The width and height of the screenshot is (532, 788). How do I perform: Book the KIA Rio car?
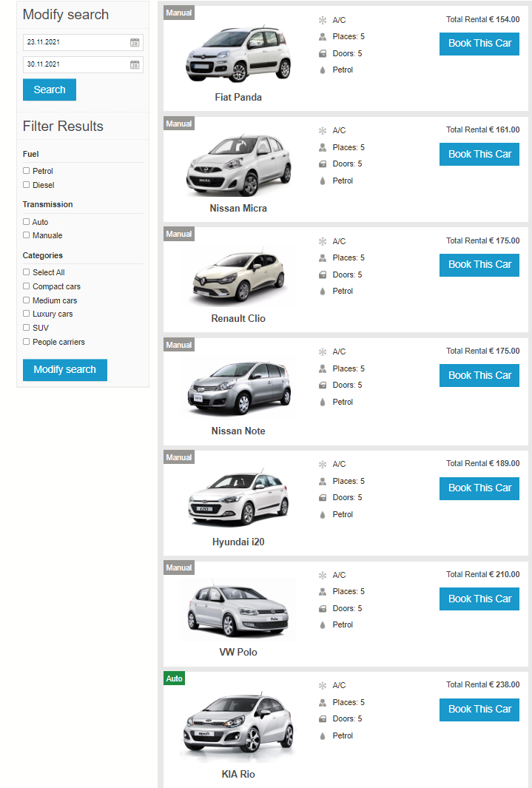tap(479, 710)
